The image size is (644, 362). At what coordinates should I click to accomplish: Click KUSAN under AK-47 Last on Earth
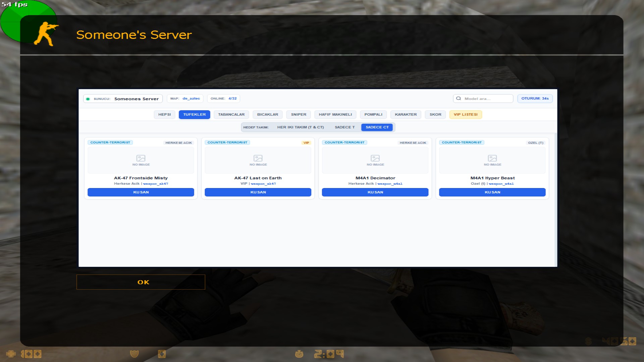(x=258, y=192)
